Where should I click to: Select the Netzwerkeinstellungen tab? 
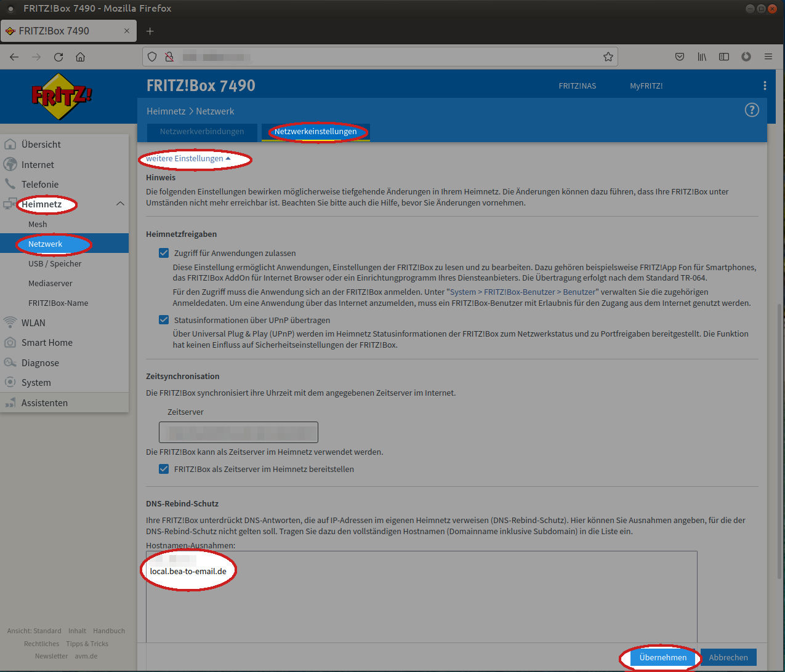point(315,131)
